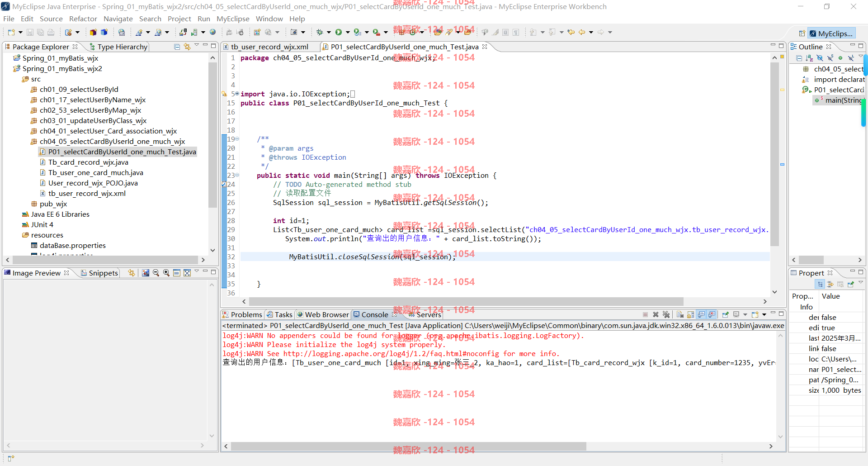
Task: Toggle Hide Static members in Outline
Action: [830, 58]
